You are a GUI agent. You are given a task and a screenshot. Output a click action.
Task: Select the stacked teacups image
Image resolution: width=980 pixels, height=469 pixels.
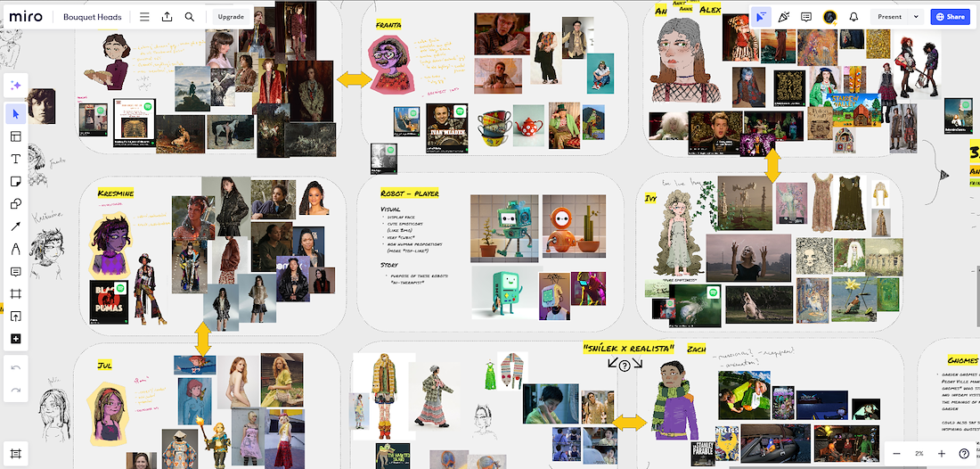click(x=494, y=129)
